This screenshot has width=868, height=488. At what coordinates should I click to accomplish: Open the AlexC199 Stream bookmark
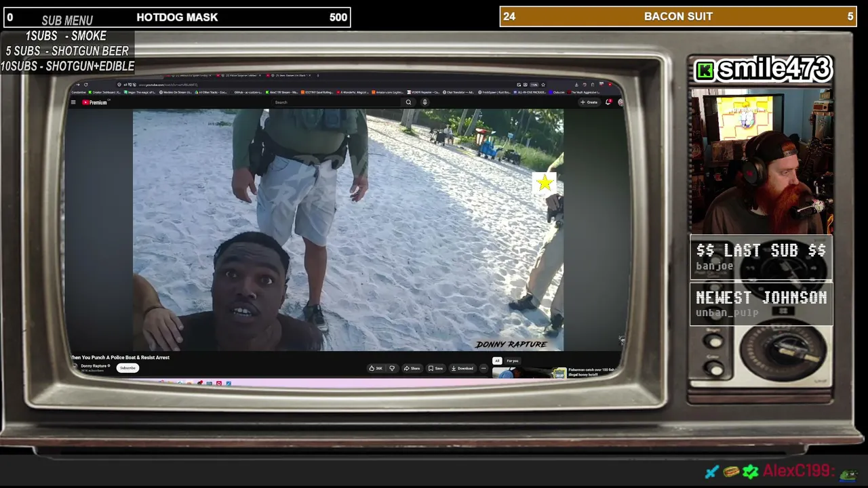[282, 92]
